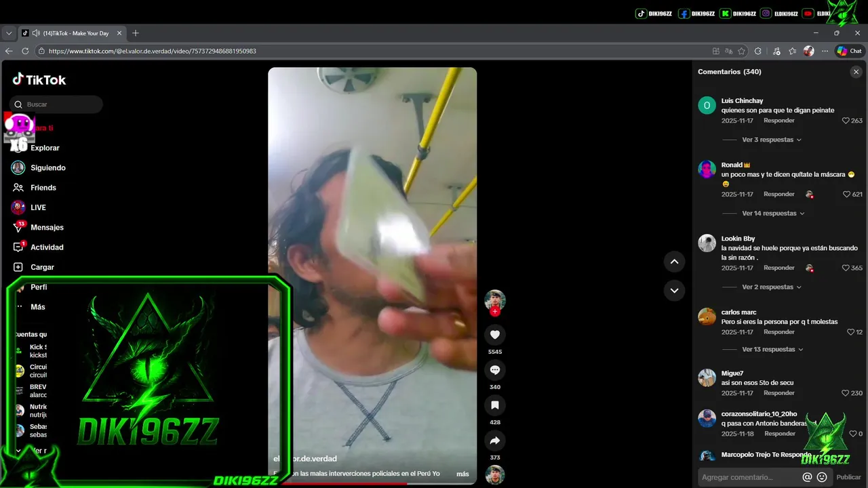Click the URL address bar
This screenshot has width=868, height=488.
(x=373, y=51)
